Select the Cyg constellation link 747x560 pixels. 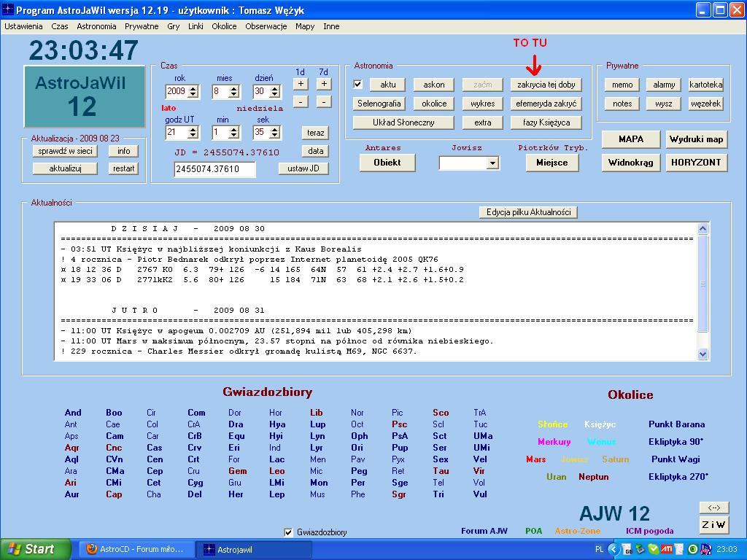tap(195, 483)
